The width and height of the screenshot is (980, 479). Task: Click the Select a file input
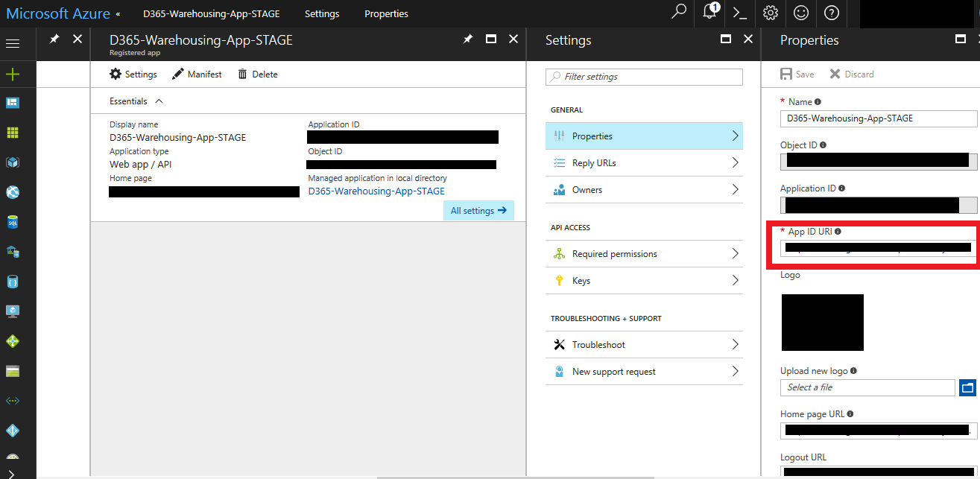pos(867,387)
